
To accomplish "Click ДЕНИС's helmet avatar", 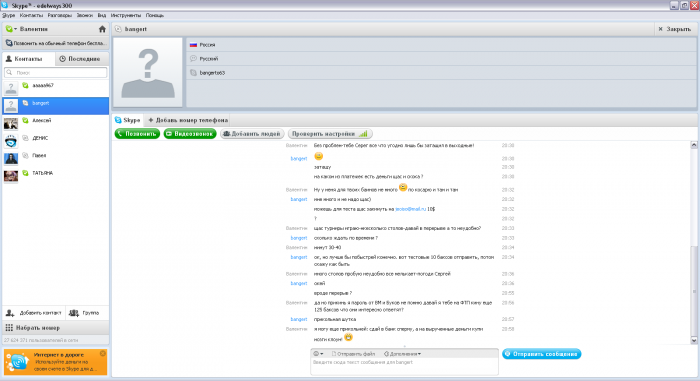I will coord(11,141).
